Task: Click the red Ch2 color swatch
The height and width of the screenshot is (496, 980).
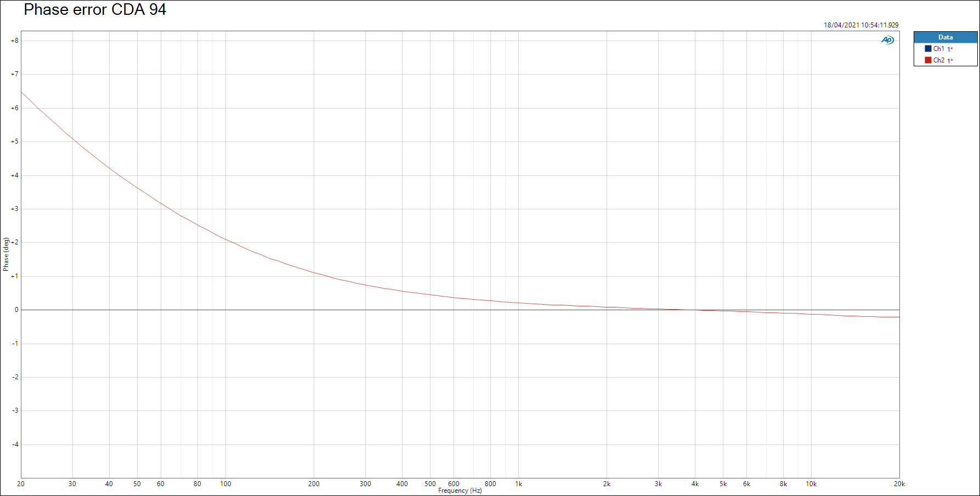Action: [928, 60]
